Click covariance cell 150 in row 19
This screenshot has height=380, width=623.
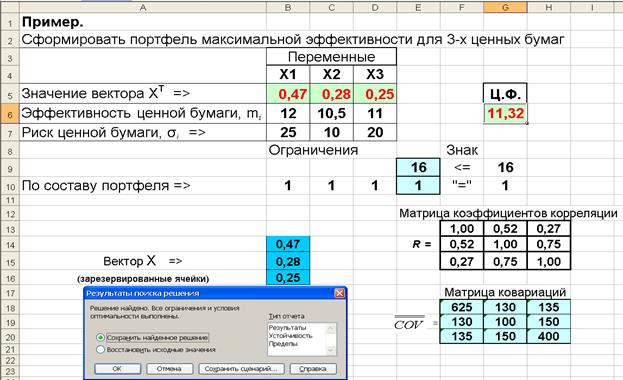tap(549, 322)
